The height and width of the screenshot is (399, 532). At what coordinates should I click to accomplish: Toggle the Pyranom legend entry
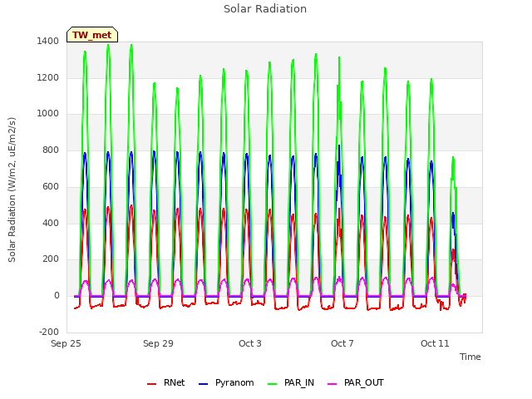pyautogui.click(x=226, y=382)
